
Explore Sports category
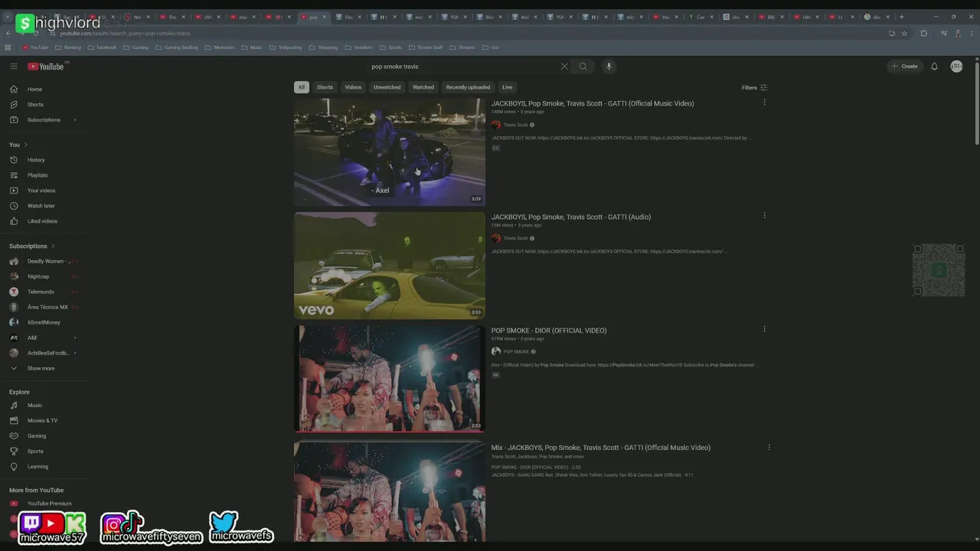coord(44,452)
